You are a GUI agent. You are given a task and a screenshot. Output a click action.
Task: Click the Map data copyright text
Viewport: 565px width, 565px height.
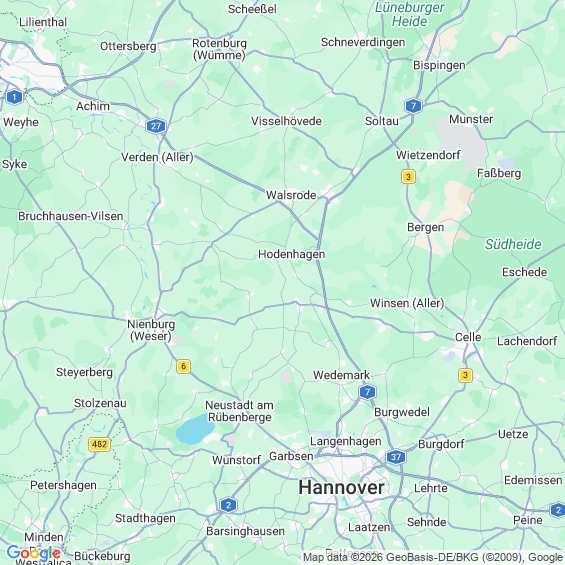click(433, 557)
